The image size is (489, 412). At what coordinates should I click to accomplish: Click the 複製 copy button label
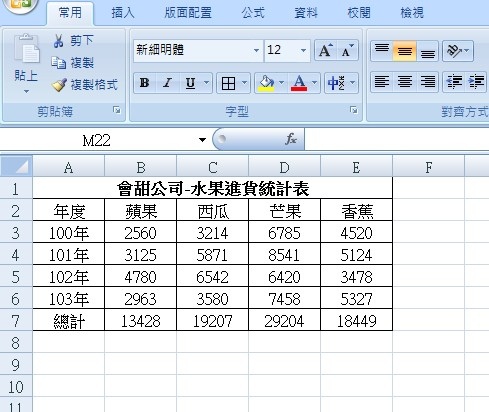pos(82,63)
